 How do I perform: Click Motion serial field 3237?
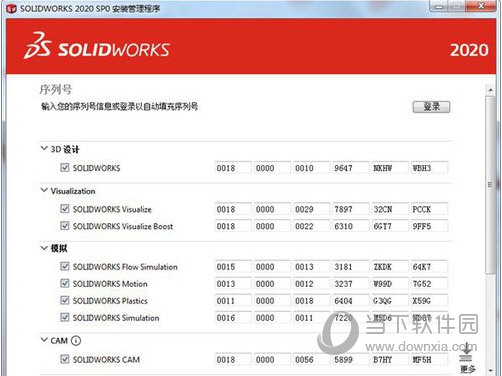click(351, 284)
